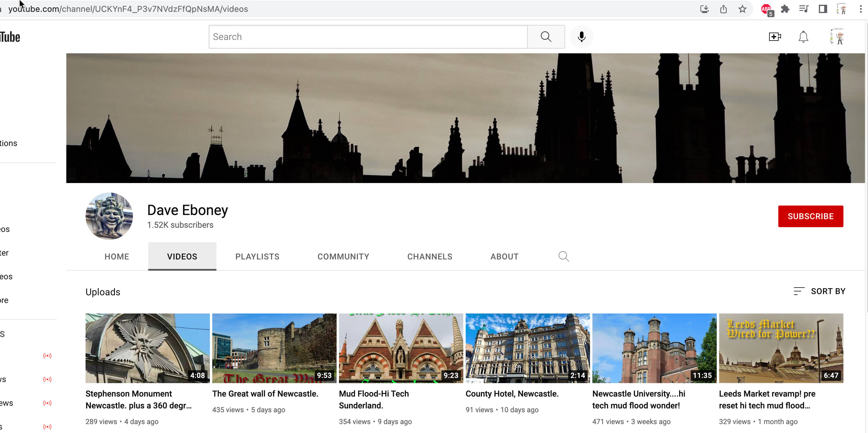Click the YouTube logo

[x=10, y=37]
